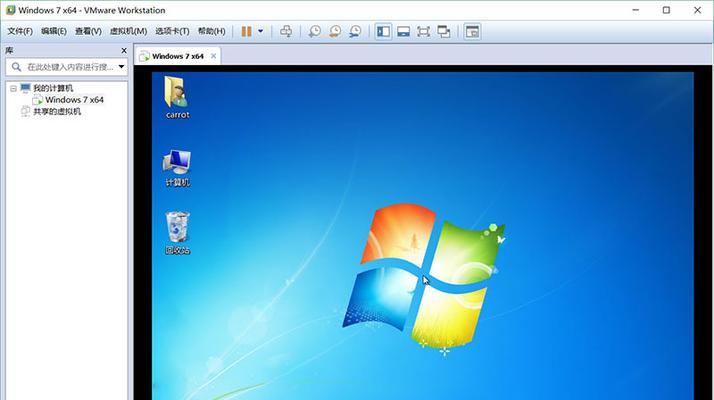This screenshot has width=714, height=400.
Task: Open the Snapshot Manager toolbar icon
Action: (x=355, y=31)
